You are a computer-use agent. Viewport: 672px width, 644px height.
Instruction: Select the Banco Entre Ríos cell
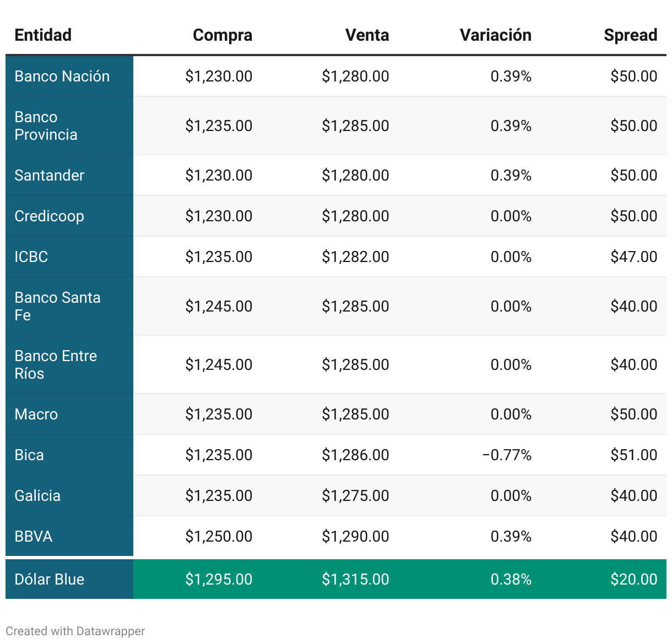pos(56,365)
